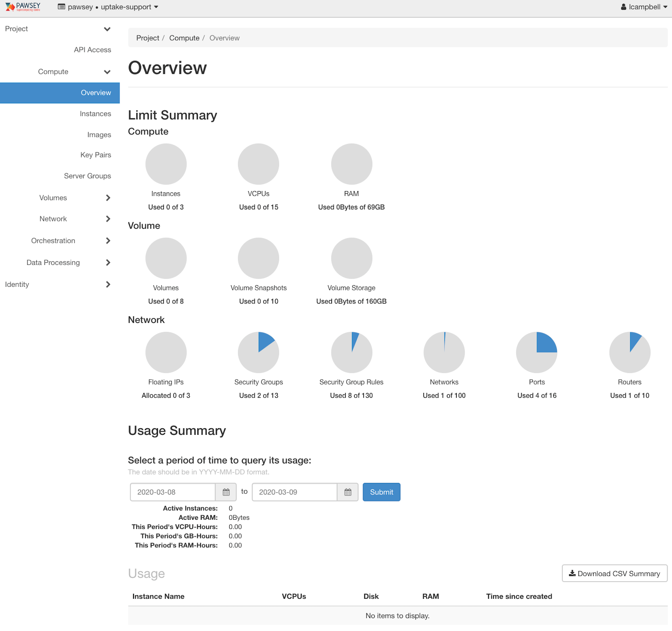This screenshot has height=631, width=672.
Task: Open the start date calendar picker
Action: coord(226,492)
